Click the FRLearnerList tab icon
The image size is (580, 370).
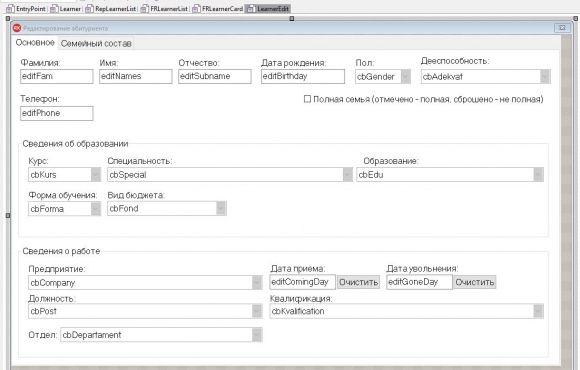(x=145, y=9)
